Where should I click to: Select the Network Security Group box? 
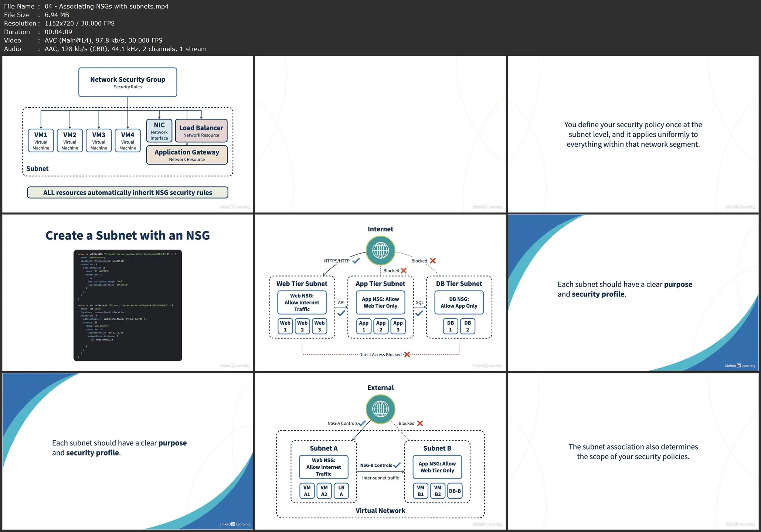[x=128, y=82]
